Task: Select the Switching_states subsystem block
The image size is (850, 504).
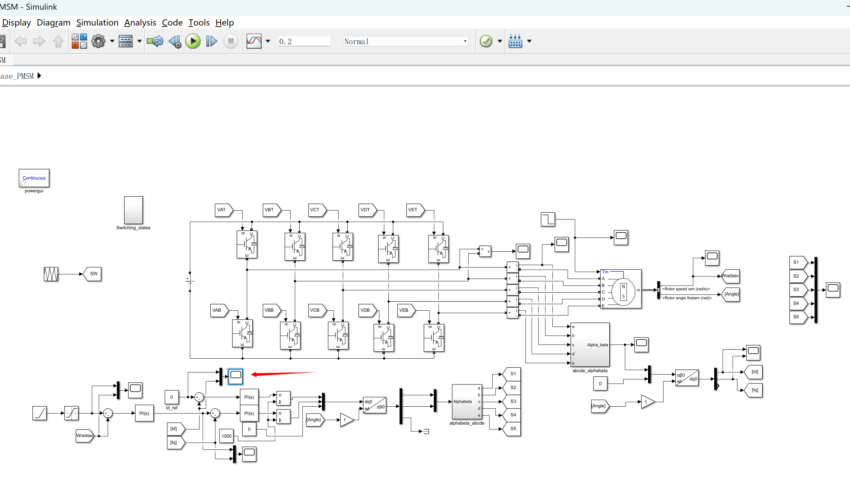Action: tap(133, 210)
